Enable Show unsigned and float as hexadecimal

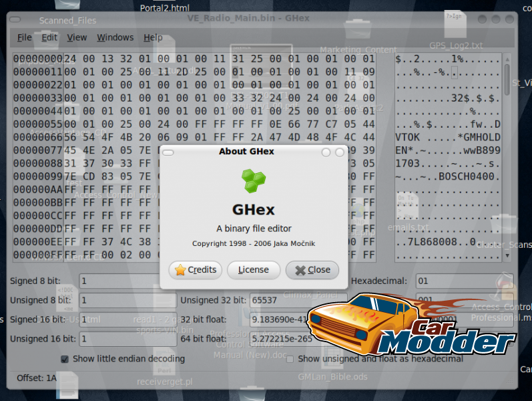290,359
